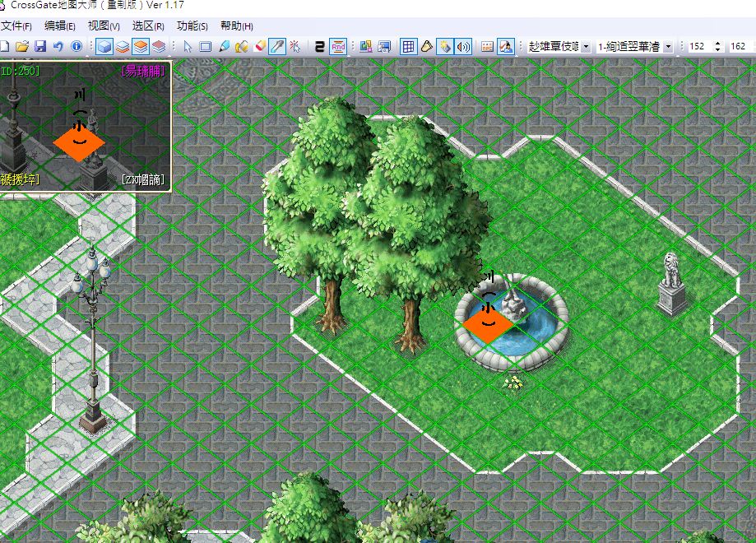
Task: Toggle the bottom-highlighted orange layer stack icon
Action: [123, 47]
